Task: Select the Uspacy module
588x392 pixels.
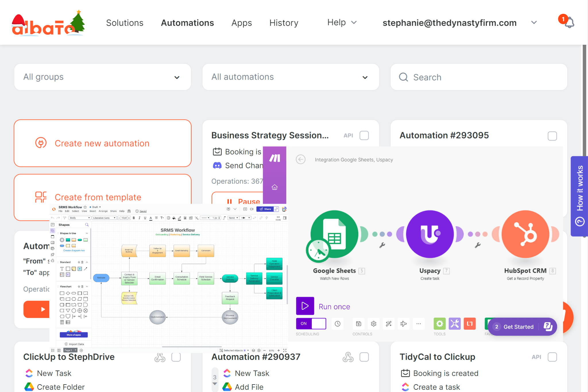Action: coord(430,234)
